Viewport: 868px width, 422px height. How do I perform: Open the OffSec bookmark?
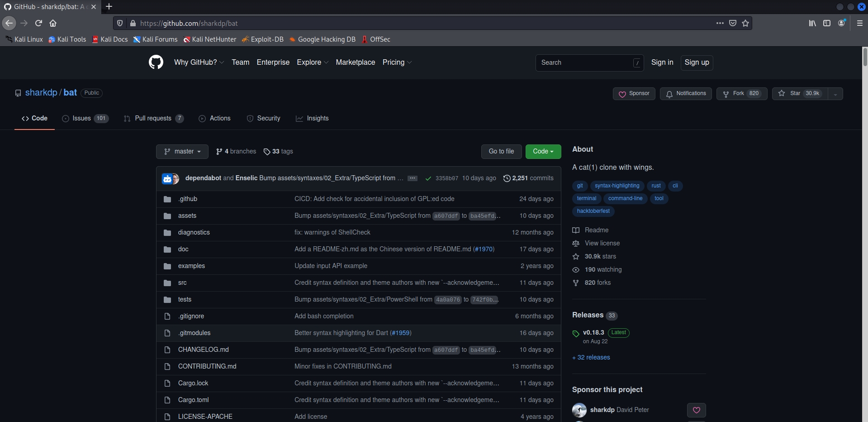376,39
